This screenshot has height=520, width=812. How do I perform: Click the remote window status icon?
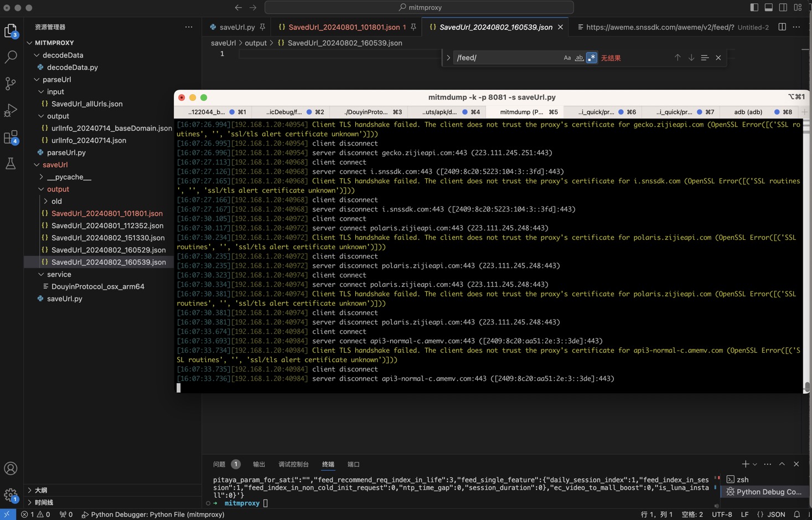click(7, 514)
